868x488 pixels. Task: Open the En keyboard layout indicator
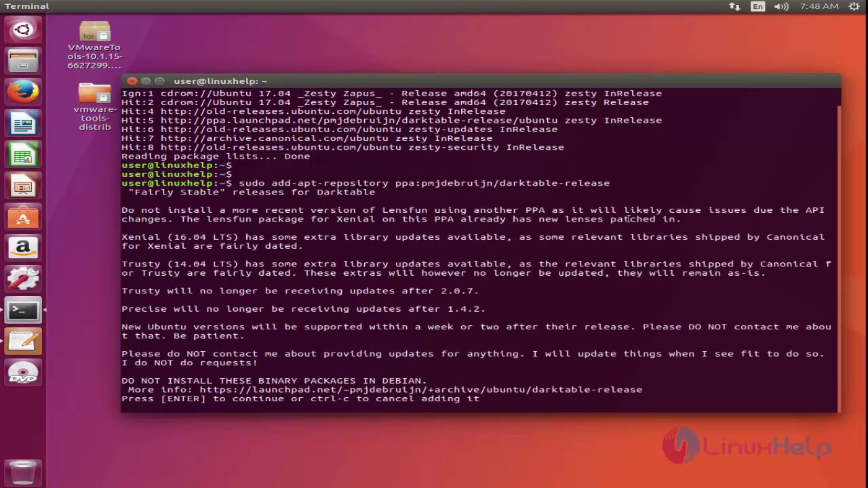click(757, 6)
